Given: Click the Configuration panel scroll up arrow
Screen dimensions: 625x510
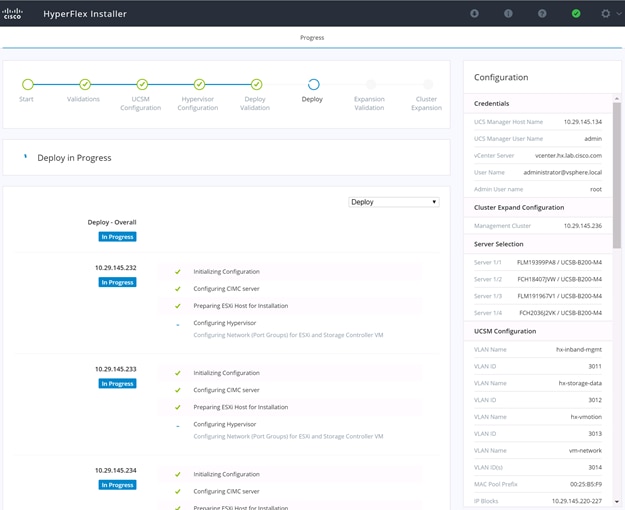Looking at the screenshot, I should click(x=617, y=98).
